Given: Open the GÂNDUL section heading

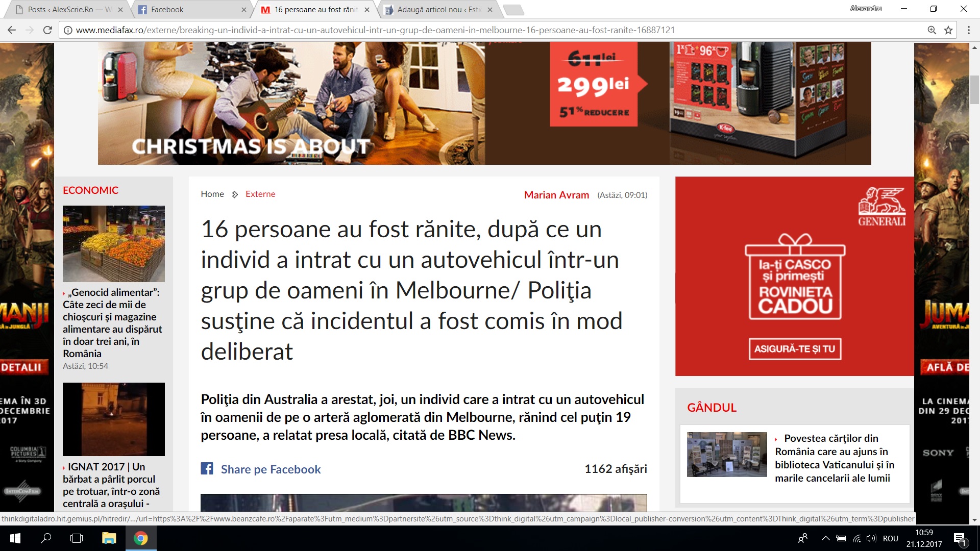Looking at the screenshot, I should pyautogui.click(x=712, y=408).
